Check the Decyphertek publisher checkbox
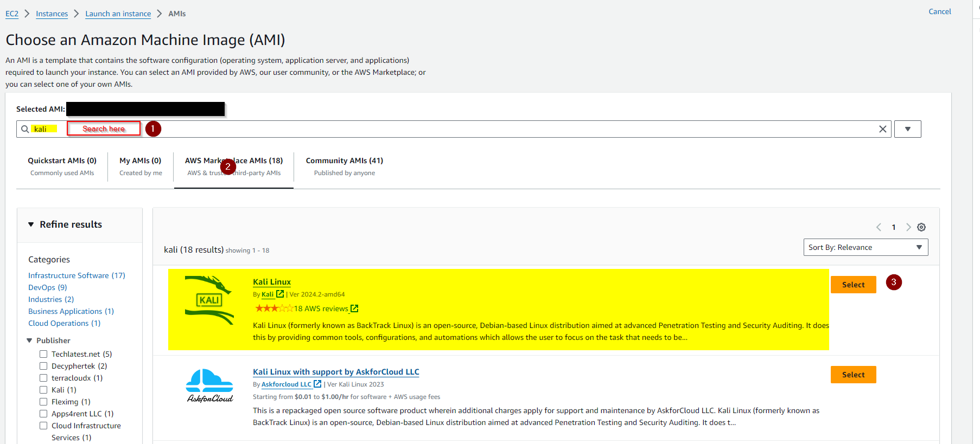 click(x=43, y=366)
